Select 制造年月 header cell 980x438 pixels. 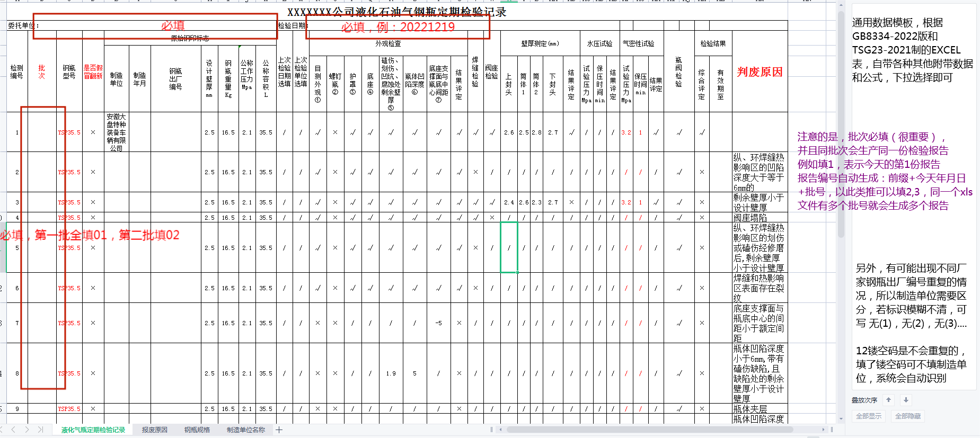[x=140, y=79]
